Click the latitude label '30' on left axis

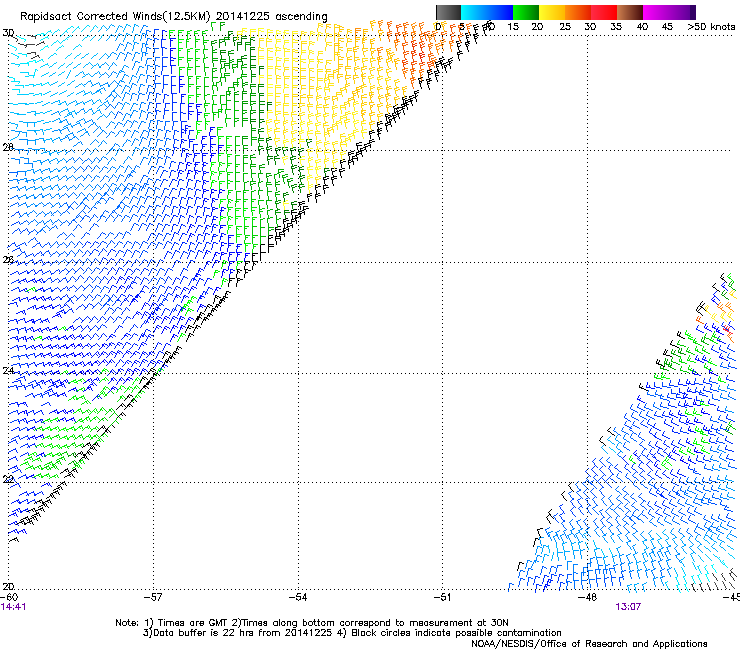[8, 33]
